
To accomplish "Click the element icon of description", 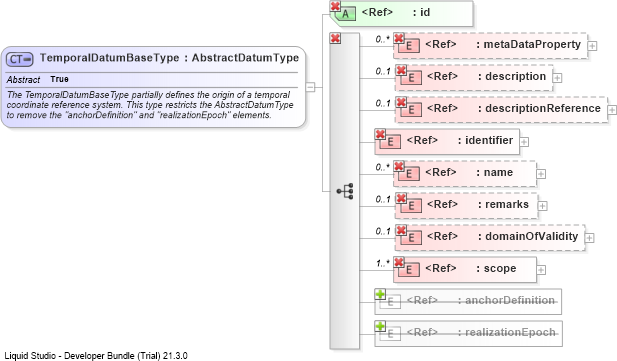I will 411,78.
